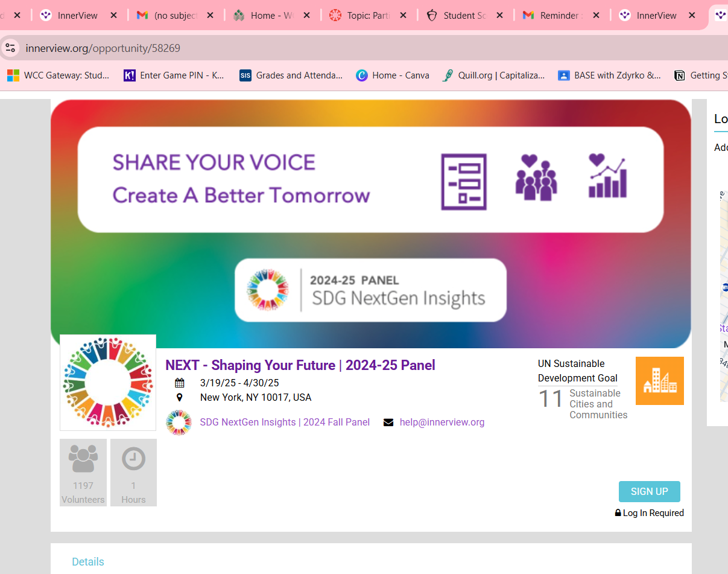
Task: Close the Topic: Parti tab
Action: pos(404,16)
